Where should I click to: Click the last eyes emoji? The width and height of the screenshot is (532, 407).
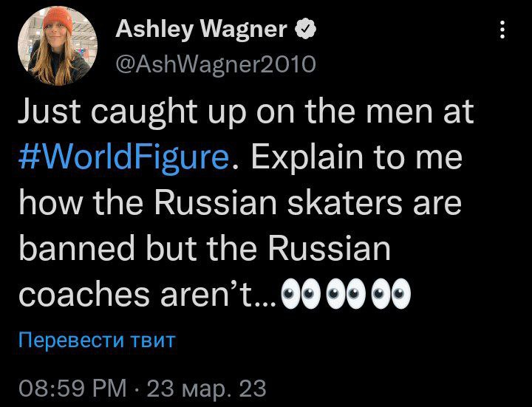point(389,297)
